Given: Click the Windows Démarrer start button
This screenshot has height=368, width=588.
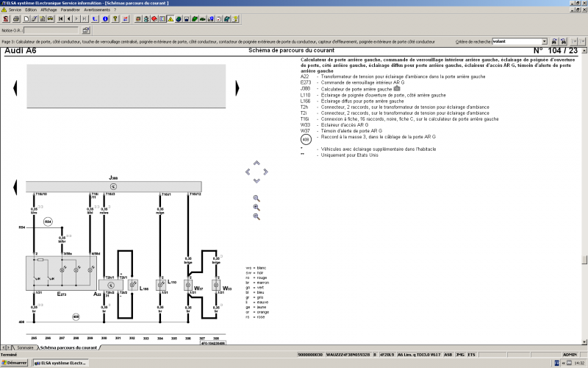Looking at the screenshot, I should 15,363.
